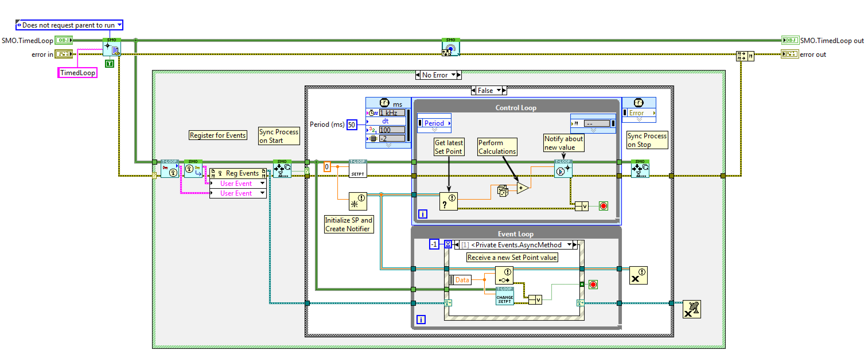The image size is (868, 358).
Task: Select the Add function triangle
Action: (522, 188)
